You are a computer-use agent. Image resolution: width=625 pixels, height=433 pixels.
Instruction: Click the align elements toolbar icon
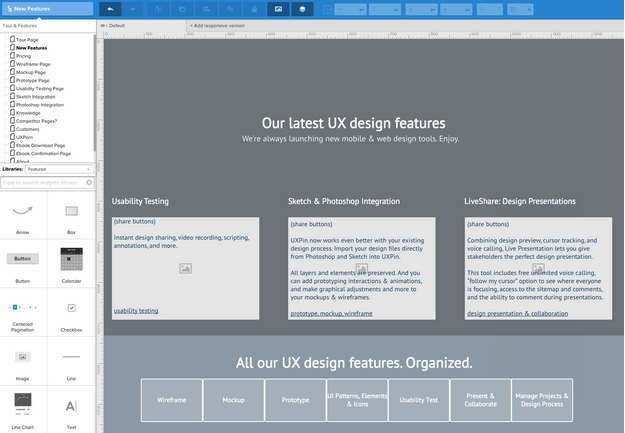[x=206, y=9]
